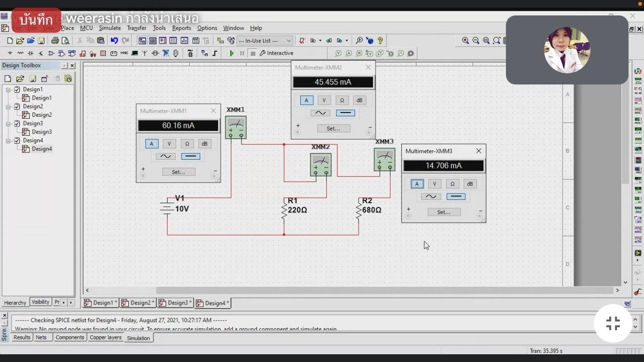Click the Pause simulation button
Screen dimensions: 644x362
coord(242,53)
